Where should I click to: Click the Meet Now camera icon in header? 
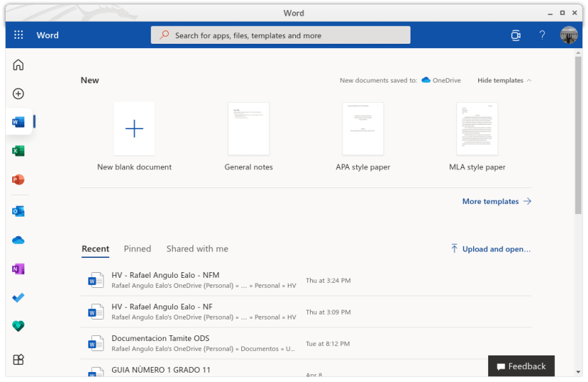[x=515, y=35]
